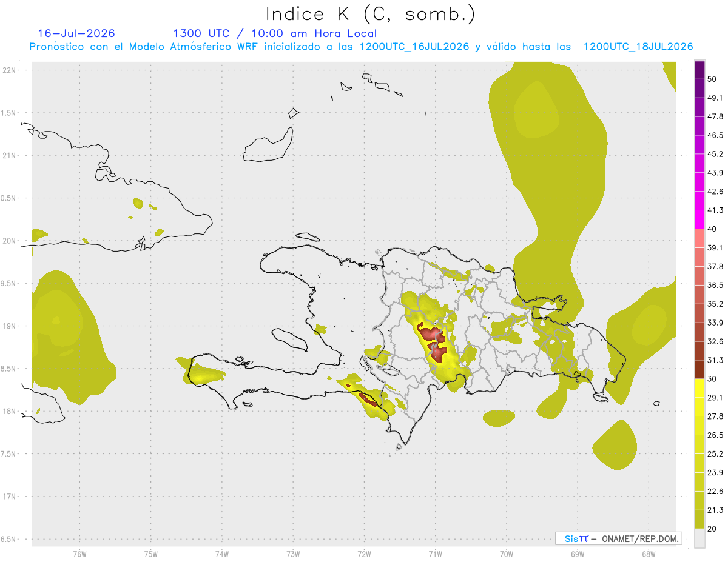Click the title "Indice K (C, somb.)"

(x=371, y=15)
